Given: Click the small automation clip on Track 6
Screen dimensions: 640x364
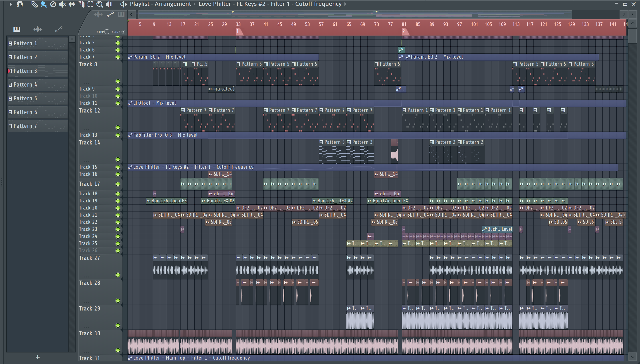Looking at the screenshot, I should (x=401, y=50).
